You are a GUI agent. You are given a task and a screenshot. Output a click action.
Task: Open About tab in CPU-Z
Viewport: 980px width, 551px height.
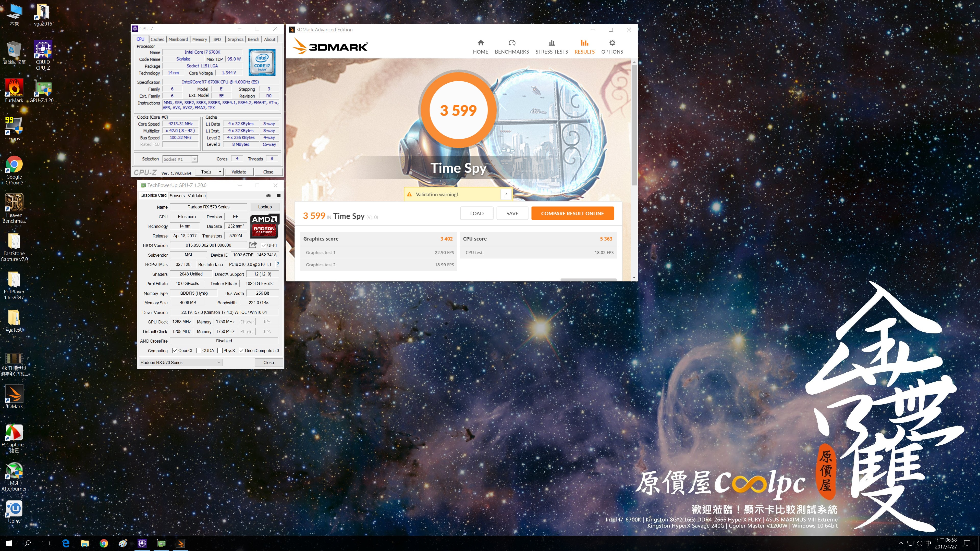(270, 39)
